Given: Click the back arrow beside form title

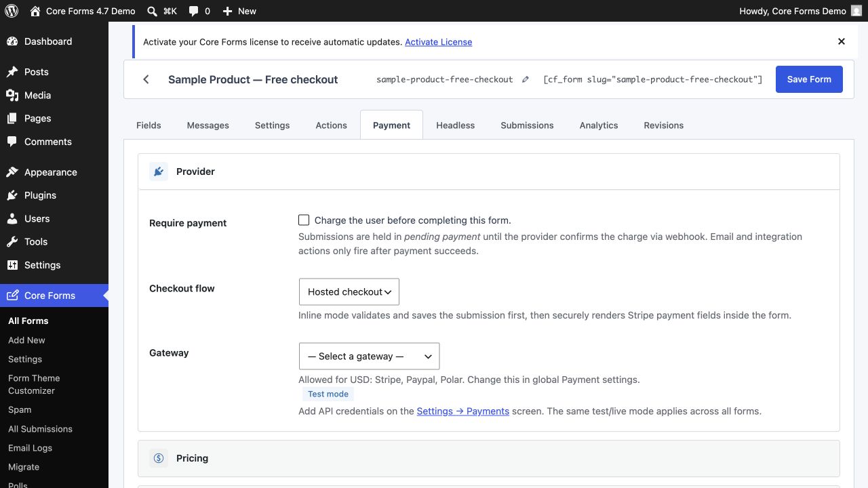Looking at the screenshot, I should [x=146, y=79].
